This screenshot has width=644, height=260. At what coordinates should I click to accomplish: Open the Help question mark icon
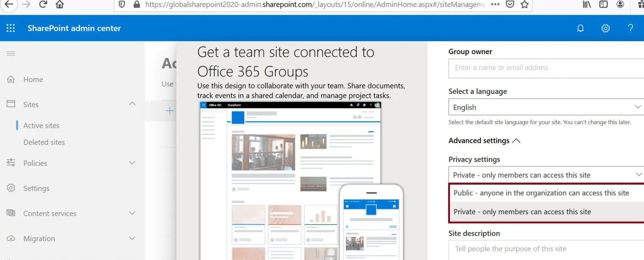[631, 28]
